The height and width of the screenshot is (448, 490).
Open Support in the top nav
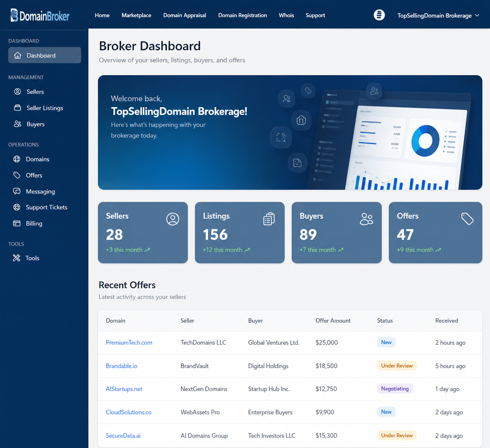point(315,15)
